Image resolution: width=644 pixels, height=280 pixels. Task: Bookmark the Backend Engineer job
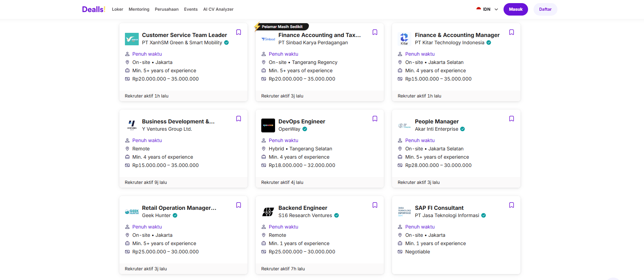[375, 205]
